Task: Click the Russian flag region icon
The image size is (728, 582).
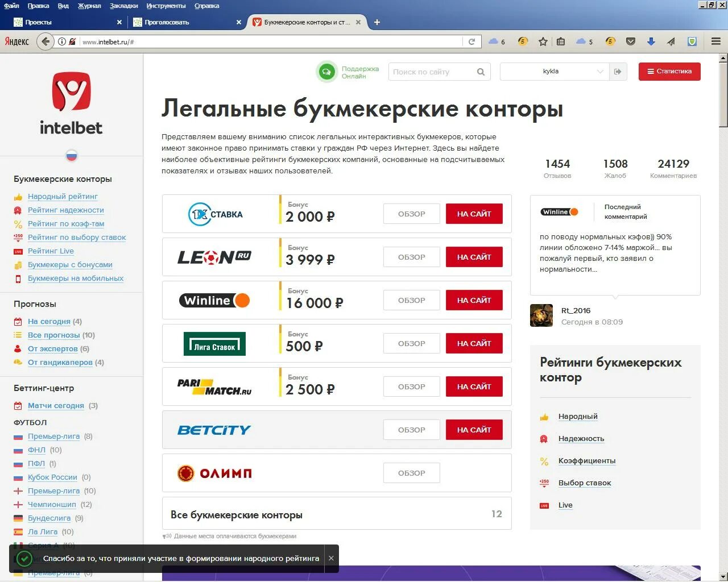Action: [72, 156]
